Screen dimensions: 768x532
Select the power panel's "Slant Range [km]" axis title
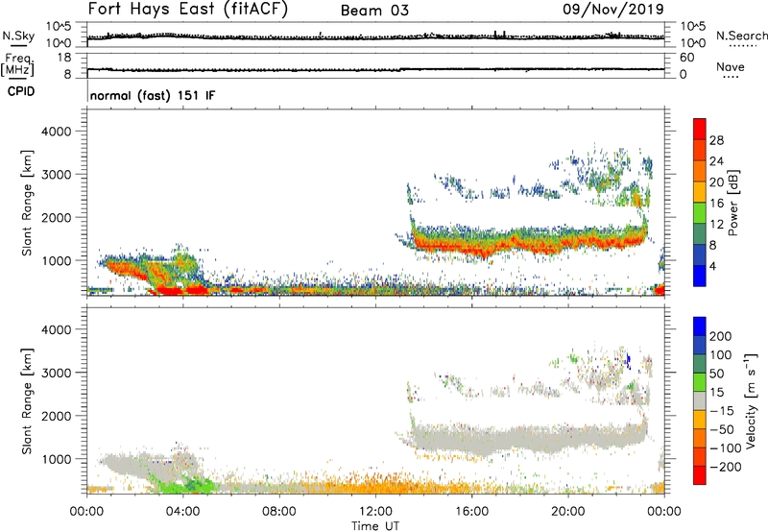pos(27,204)
